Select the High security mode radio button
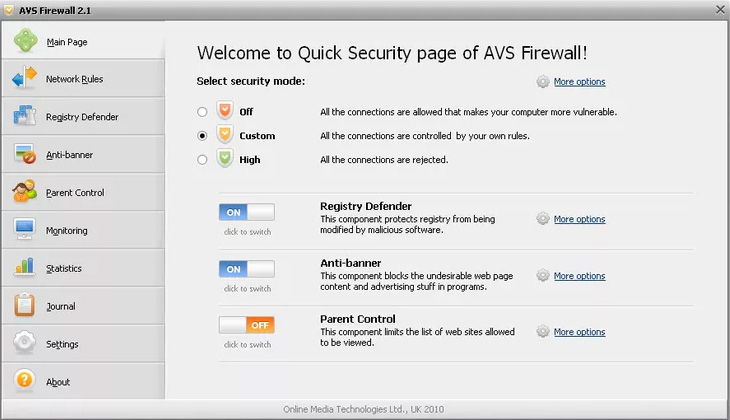 tap(202, 160)
